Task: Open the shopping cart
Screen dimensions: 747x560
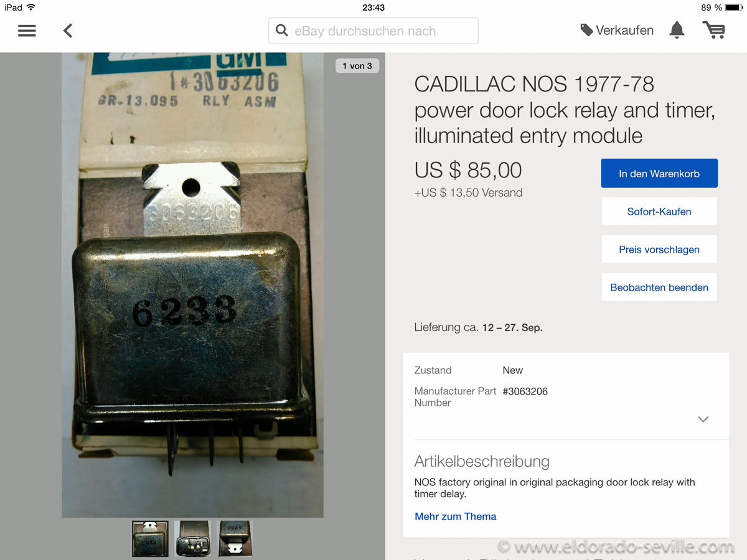Action: [714, 30]
